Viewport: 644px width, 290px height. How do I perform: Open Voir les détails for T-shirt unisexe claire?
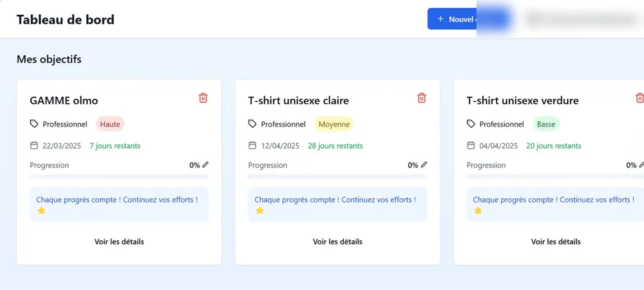337,242
